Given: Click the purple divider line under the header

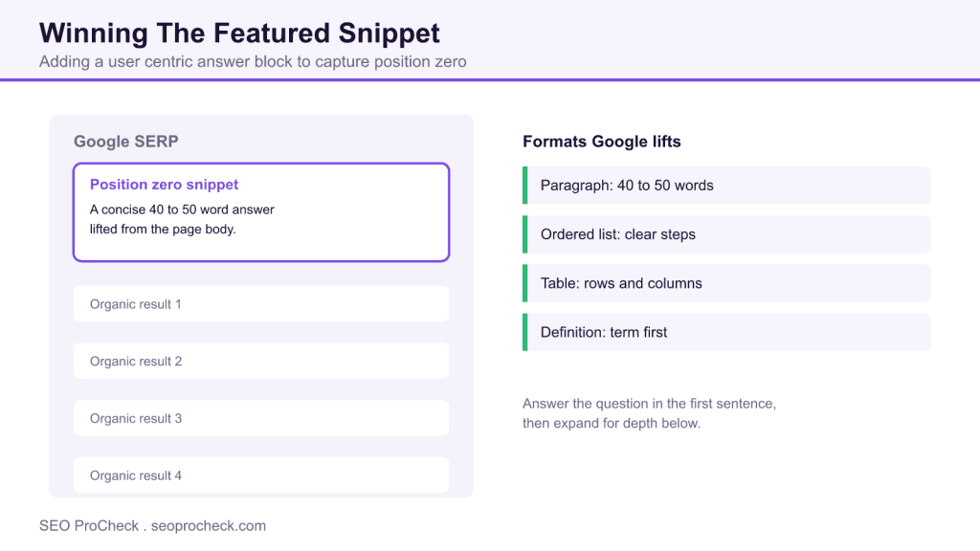Looking at the screenshot, I should coord(490,80).
